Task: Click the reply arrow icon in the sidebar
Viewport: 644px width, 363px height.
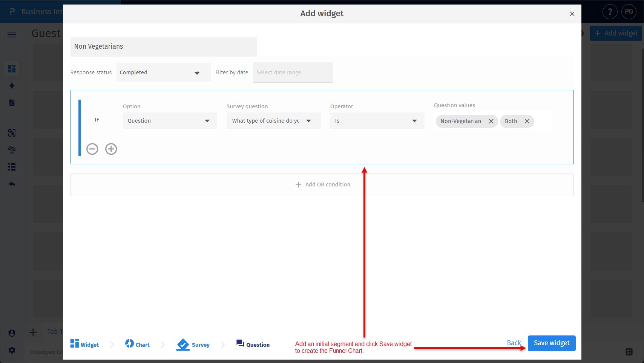Action: pyautogui.click(x=12, y=184)
